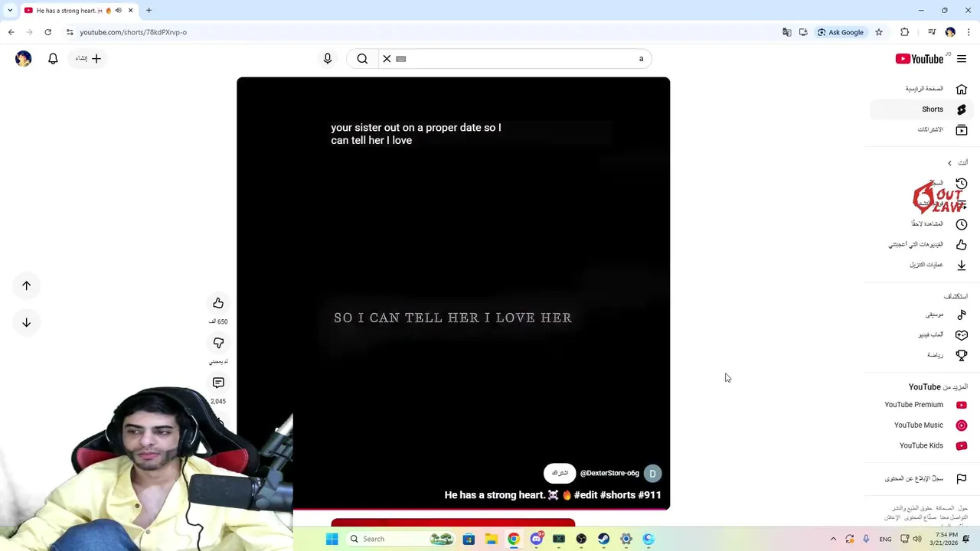Open Discord from the taskbar
This screenshot has width=980, height=551.
point(536,539)
